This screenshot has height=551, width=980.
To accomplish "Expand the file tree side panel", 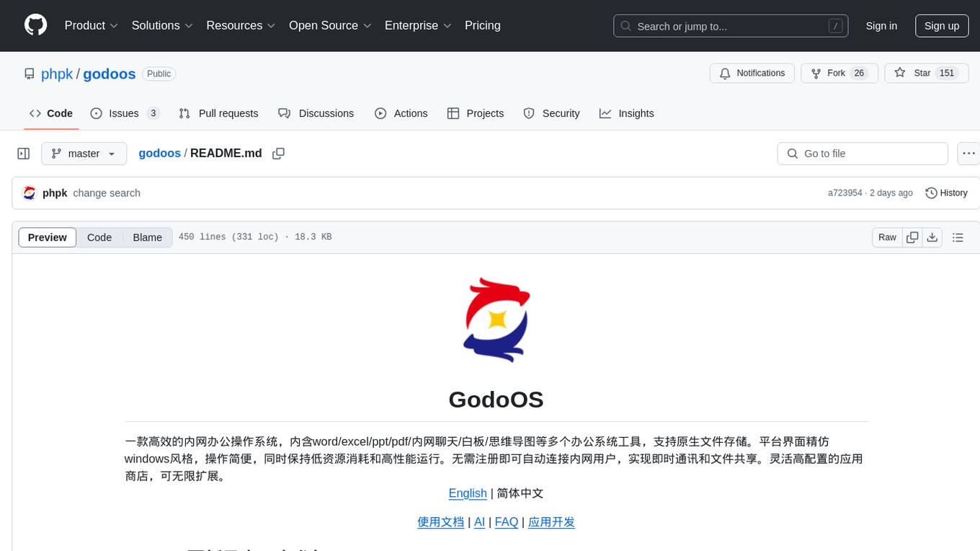I will (x=24, y=154).
